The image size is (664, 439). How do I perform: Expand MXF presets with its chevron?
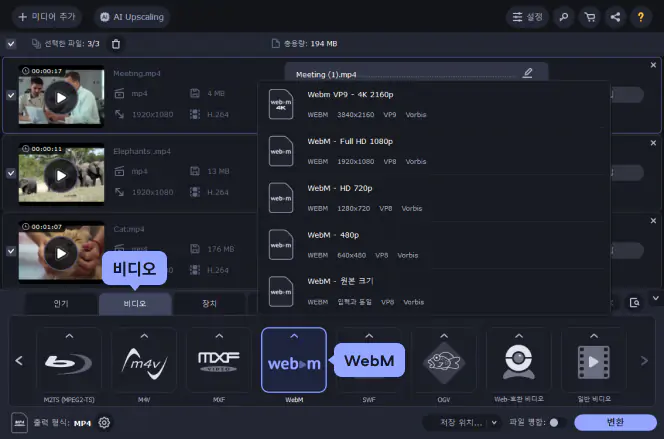tap(219, 336)
